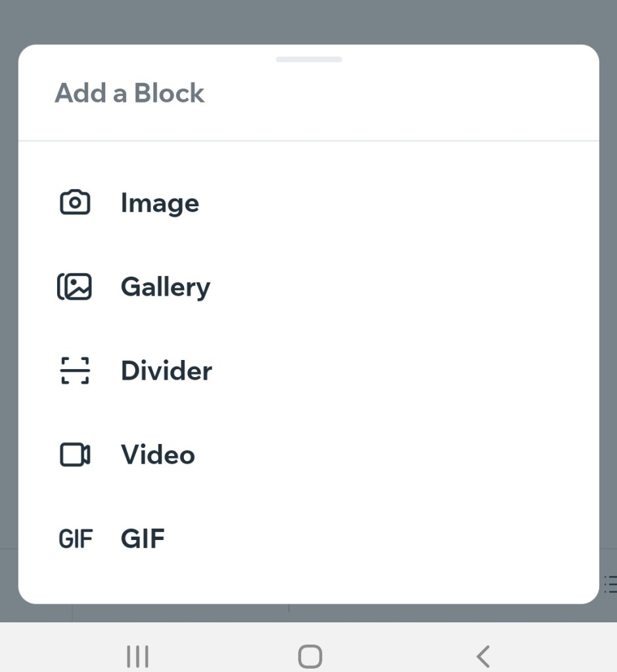This screenshot has width=617, height=672.
Task: Tap the dashed-line Divider icon
Action: click(x=75, y=371)
